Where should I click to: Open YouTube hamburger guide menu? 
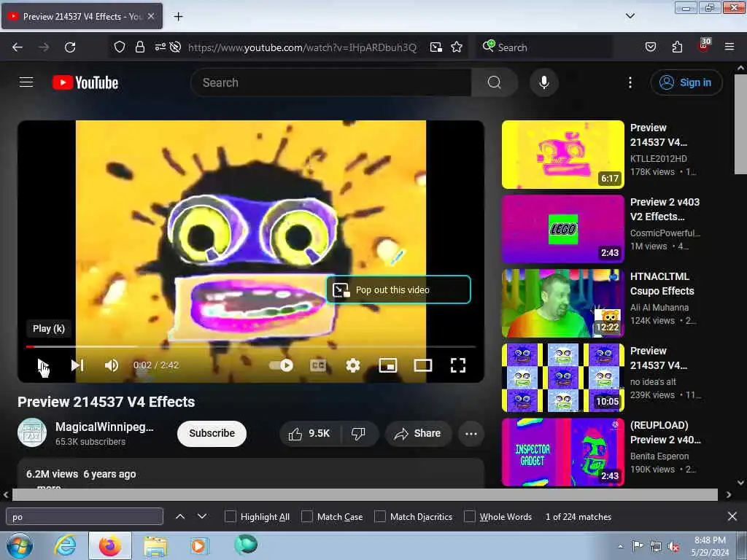coord(26,82)
